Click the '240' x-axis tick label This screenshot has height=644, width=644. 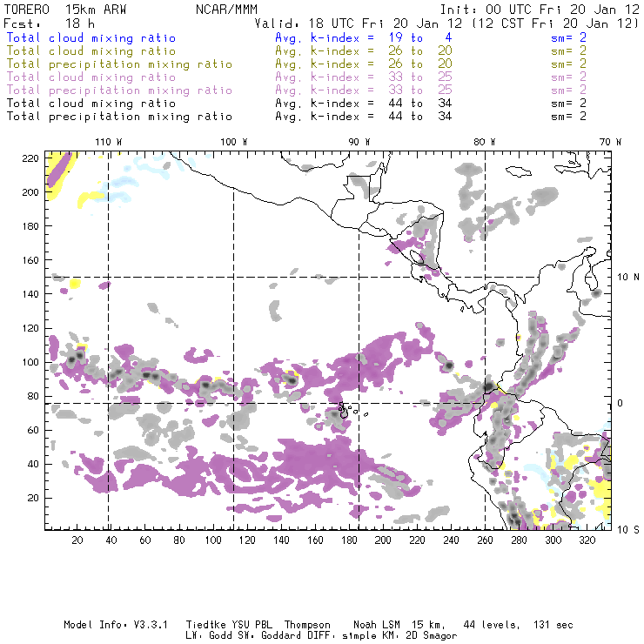[x=451, y=540]
